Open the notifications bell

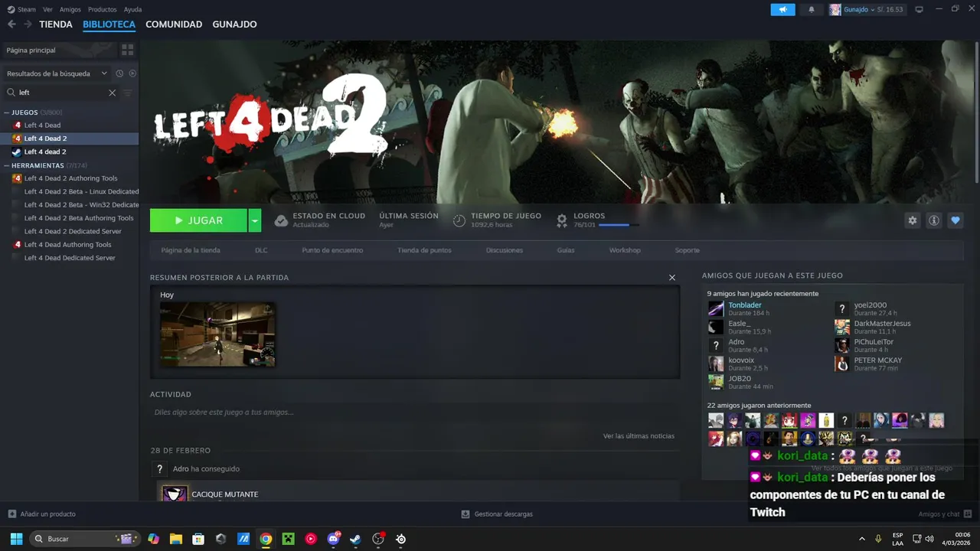812,9
